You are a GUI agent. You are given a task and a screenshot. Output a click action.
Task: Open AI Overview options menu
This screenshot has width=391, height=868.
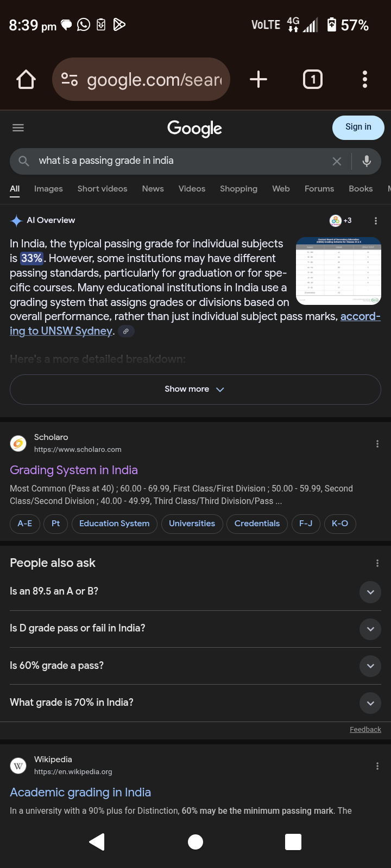point(375,221)
